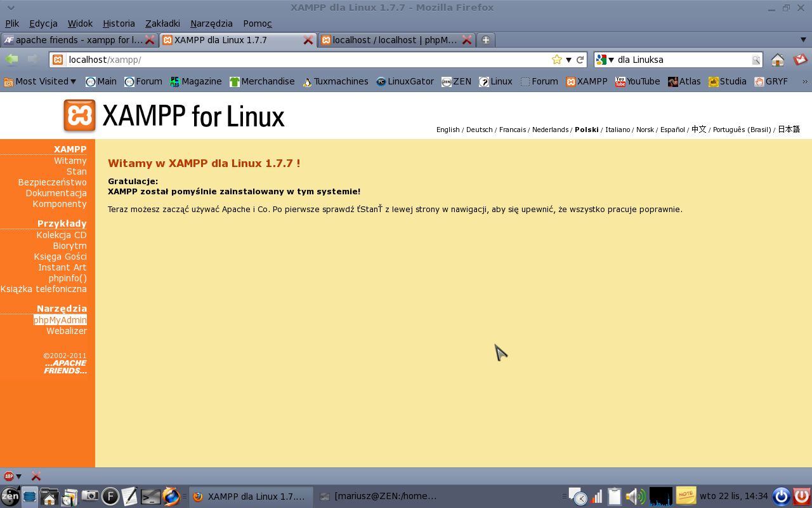Close the XAMPP dla Linux tab
This screenshot has width=812, height=508.
(x=308, y=40)
